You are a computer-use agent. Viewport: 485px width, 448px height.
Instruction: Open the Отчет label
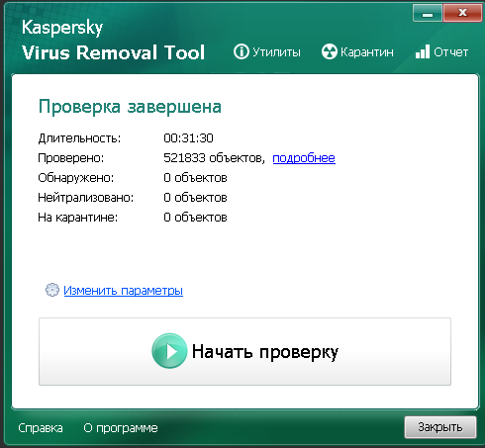[450, 52]
